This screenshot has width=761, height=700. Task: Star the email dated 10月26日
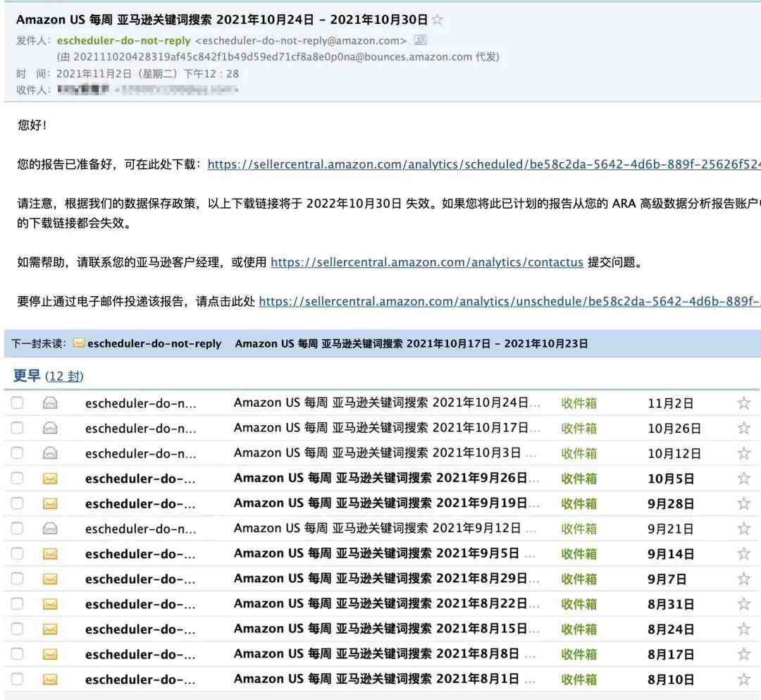click(743, 428)
